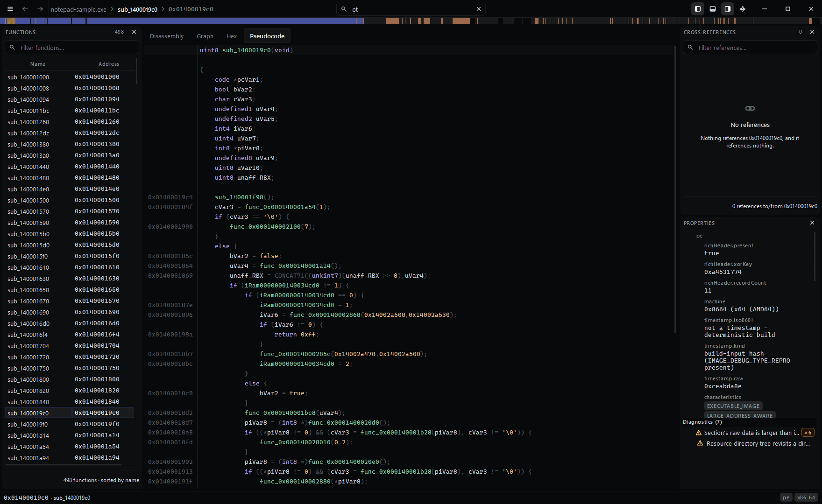Image resolution: width=822 pixels, height=504 pixels.
Task: Select function sub_1400015d0 in list
Action: coord(69,245)
